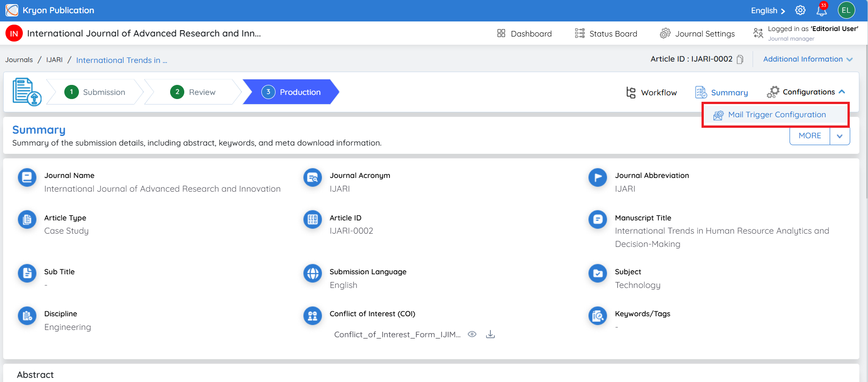Click the Discipline icon

pyautogui.click(x=27, y=315)
